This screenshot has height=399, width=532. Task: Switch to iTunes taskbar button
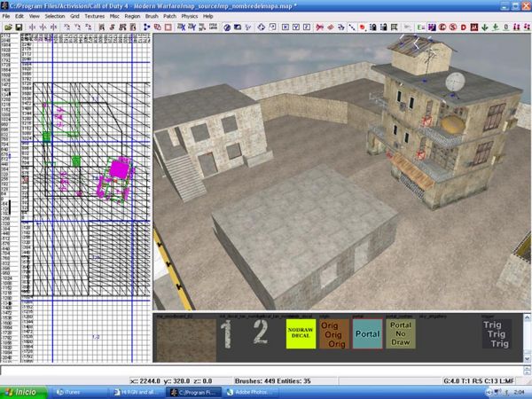coord(79,392)
